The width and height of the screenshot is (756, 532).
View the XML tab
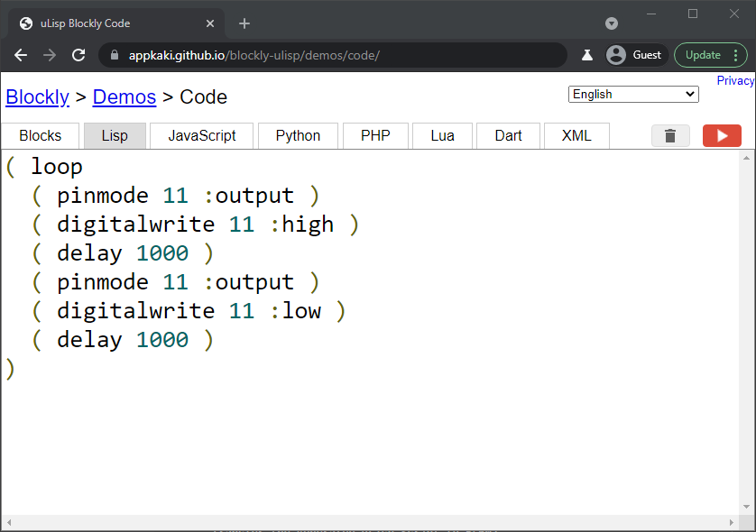tap(576, 135)
